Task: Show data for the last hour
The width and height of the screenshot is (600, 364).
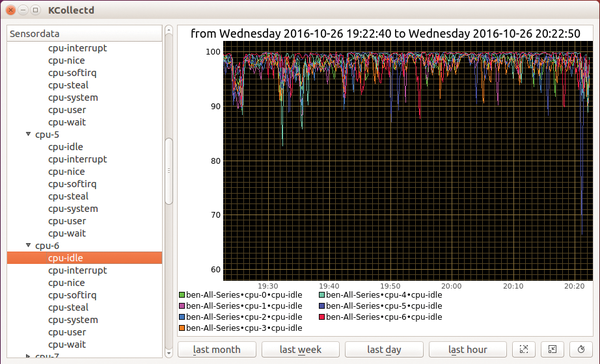Action: (x=468, y=349)
